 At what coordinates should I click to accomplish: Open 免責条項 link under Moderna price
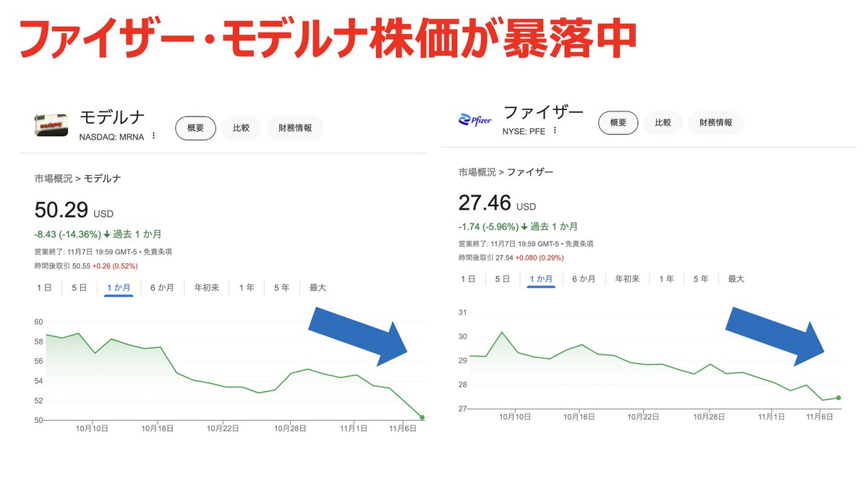pos(156,252)
